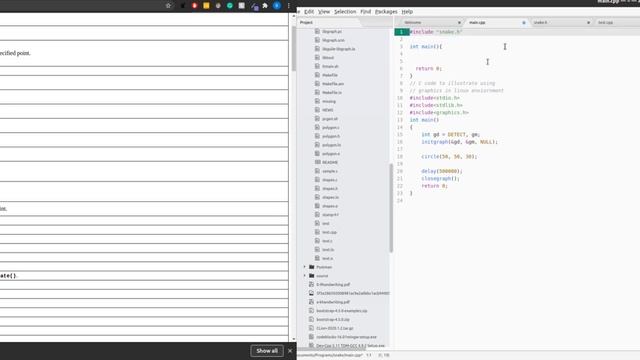
Task: Bookmark this page with the star icon
Action: coord(169,6)
